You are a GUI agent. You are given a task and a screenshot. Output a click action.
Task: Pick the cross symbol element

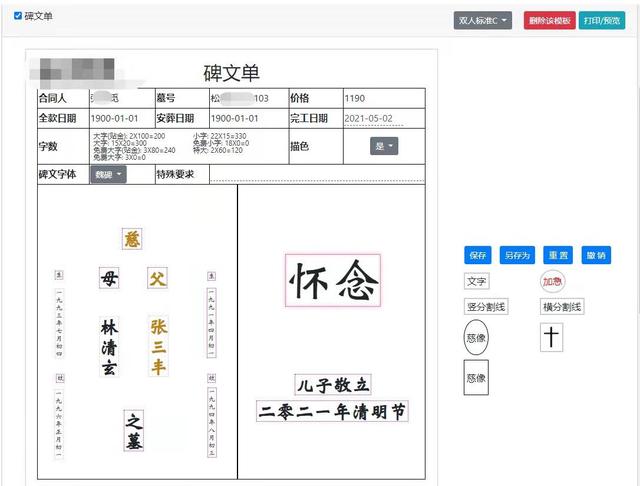551,337
